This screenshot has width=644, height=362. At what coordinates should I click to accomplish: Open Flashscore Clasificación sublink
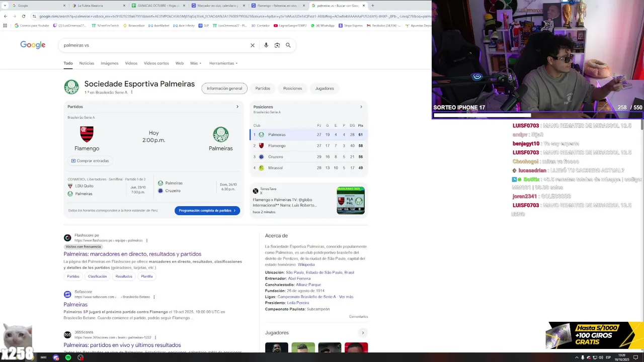point(98,277)
